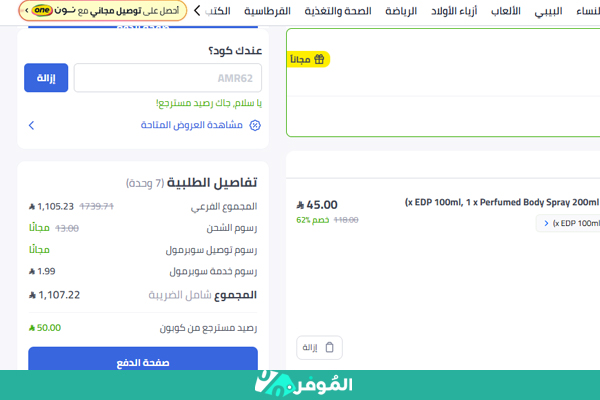Open the الرياضة category
This screenshot has height=400, width=600.
[x=401, y=11]
